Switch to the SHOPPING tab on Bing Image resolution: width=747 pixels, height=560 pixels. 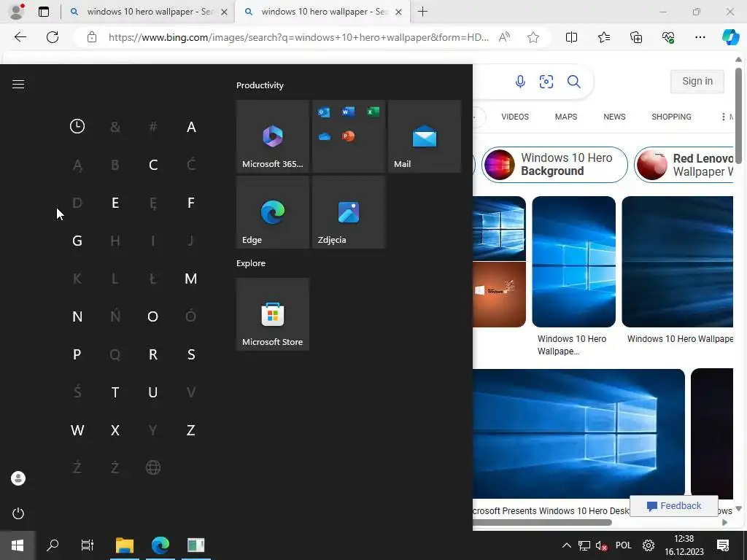pyautogui.click(x=671, y=117)
